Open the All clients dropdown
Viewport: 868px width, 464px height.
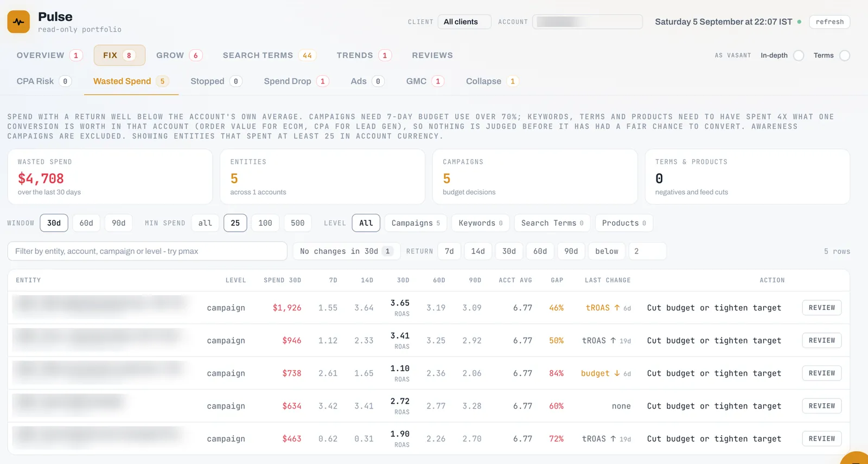[464, 22]
